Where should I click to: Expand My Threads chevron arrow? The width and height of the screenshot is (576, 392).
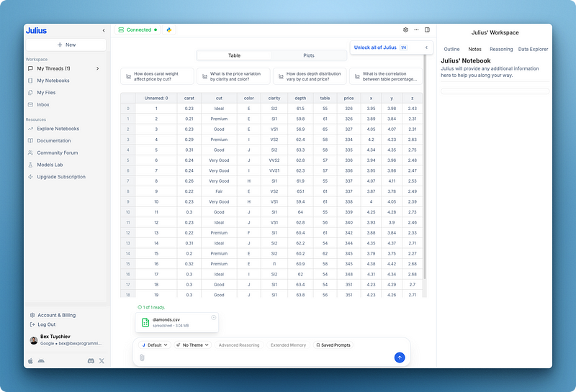click(98, 68)
